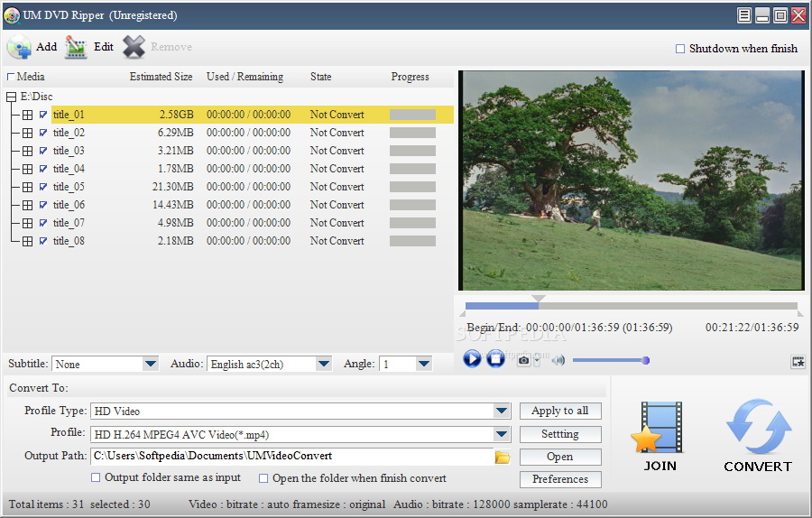Browse output path with the folder icon
Screen dimensions: 812x518
[503, 457]
